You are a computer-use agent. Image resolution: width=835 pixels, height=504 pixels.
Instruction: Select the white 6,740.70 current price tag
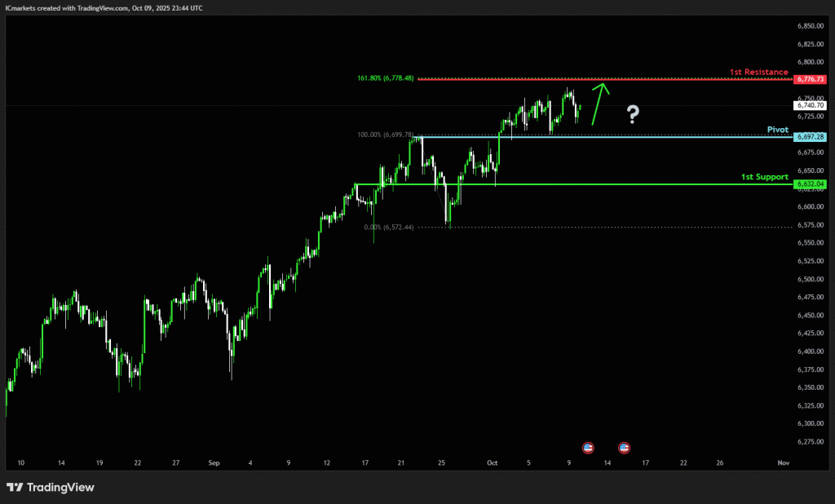click(811, 105)
